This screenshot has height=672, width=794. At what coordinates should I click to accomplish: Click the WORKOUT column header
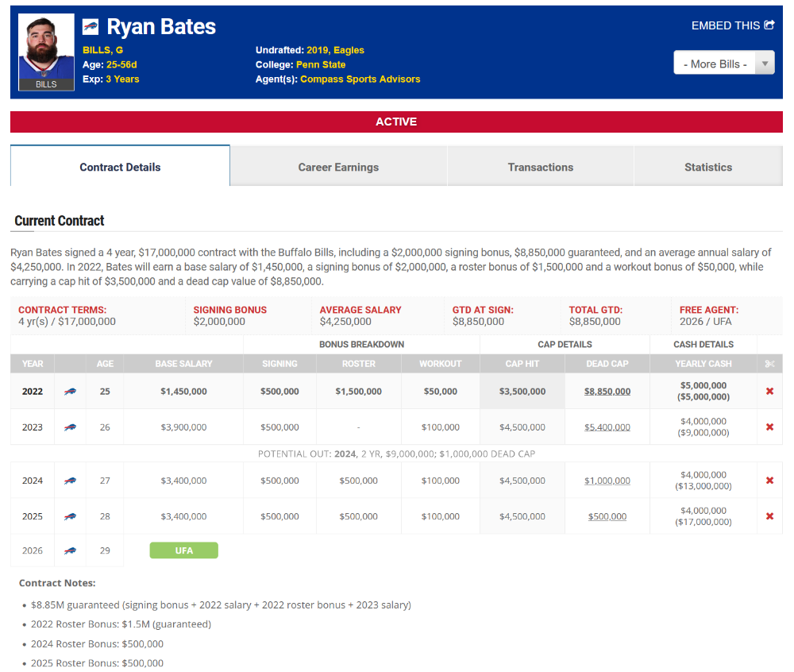click(x=441, y=364)
